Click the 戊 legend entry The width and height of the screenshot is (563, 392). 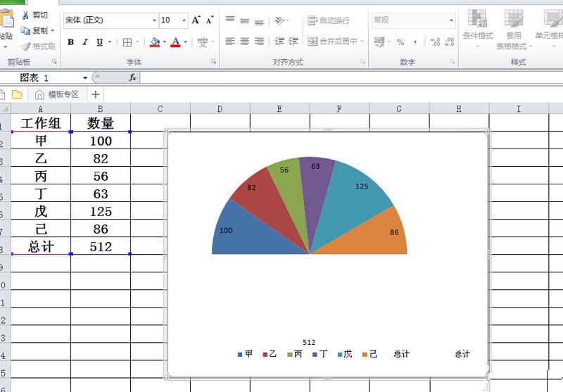point(345,354)
